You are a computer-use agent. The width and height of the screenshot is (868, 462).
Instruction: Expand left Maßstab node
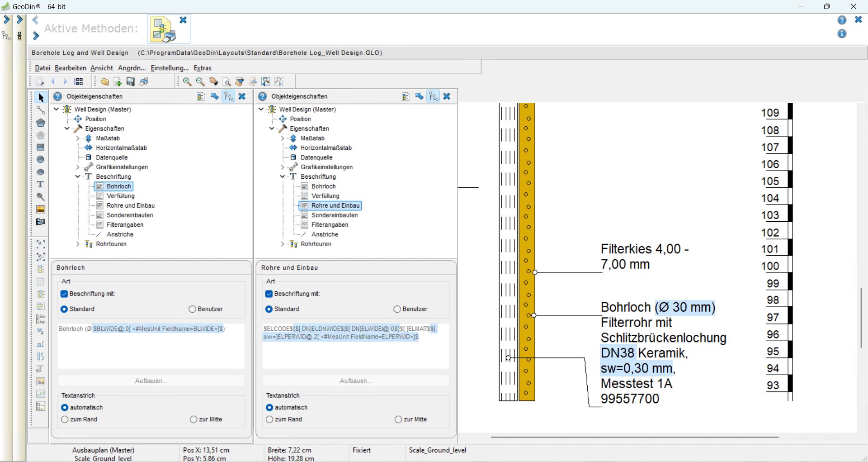(x=78, y=138)
